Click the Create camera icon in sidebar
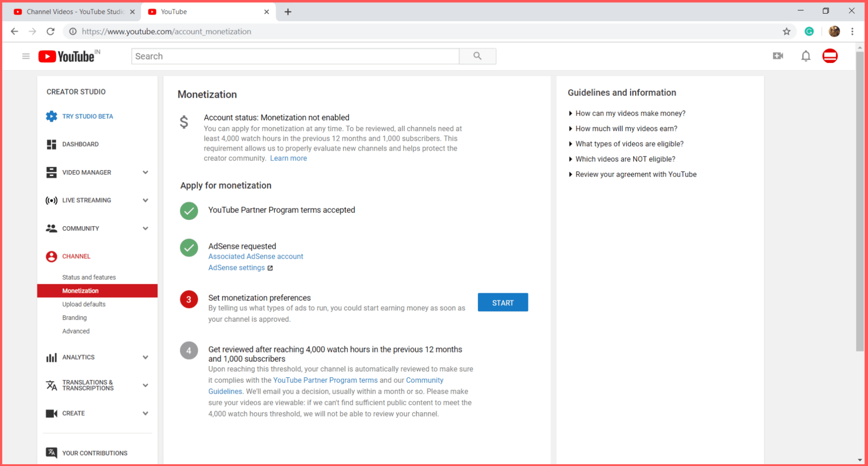 [51, 413]
